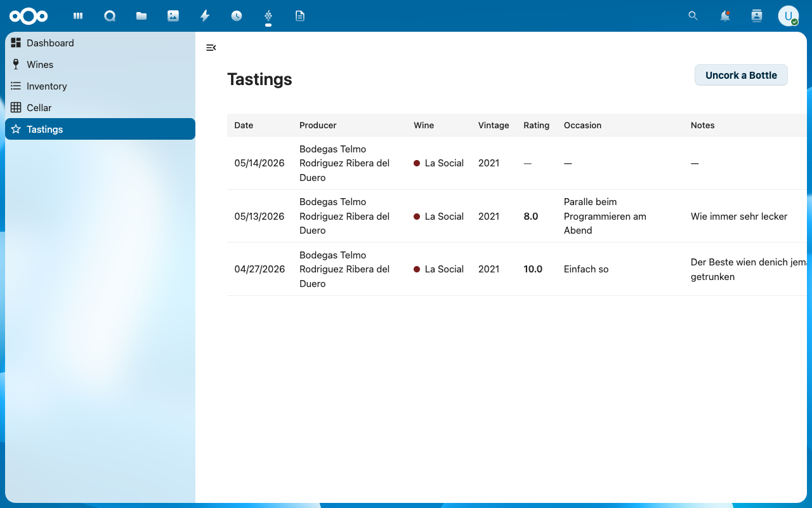812x508 pixels.
Task: Click the 'Einfach so' occasion
Action: (x=586, y=269)
